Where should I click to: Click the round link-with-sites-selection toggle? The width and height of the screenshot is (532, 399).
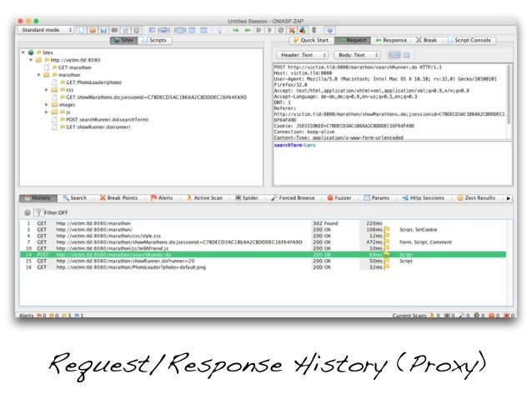coord(28,212)
